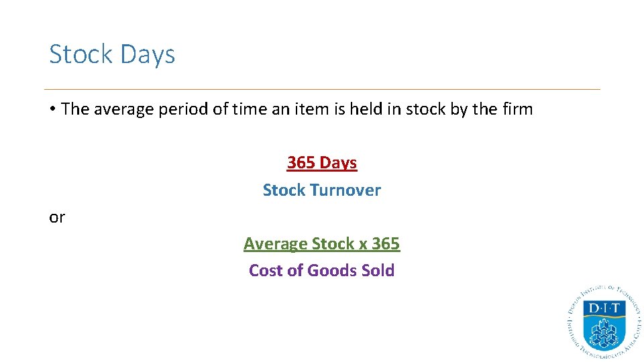Click the blue 'Stock Turnover' text
644x362 pixels.
tap(322, 190)
